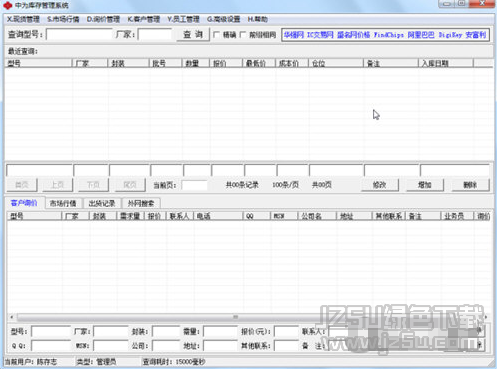Focus the 查询型号 input field
The image size is (497, 369).
click(x=79, y=34)
